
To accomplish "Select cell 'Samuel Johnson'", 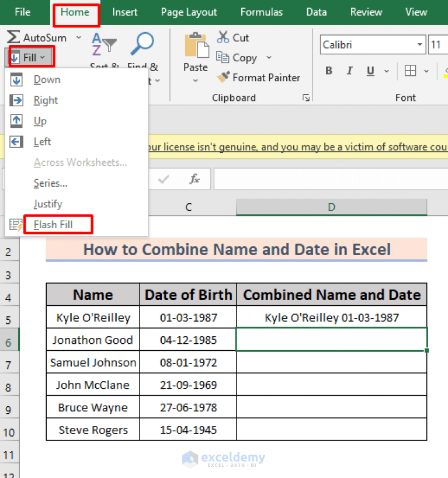I will click(x=93, y=362).
